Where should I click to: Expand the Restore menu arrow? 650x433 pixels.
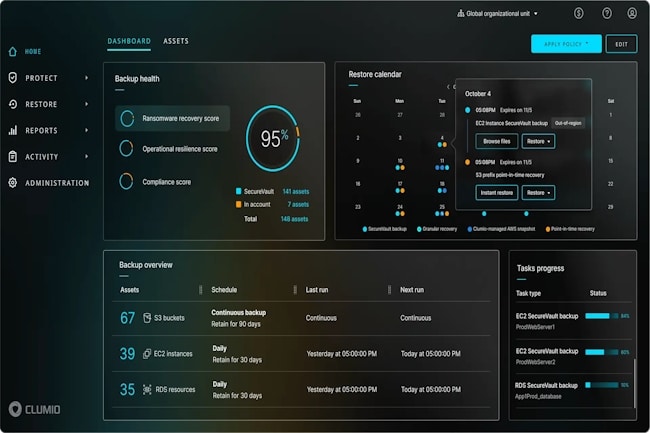pos(86,104)
